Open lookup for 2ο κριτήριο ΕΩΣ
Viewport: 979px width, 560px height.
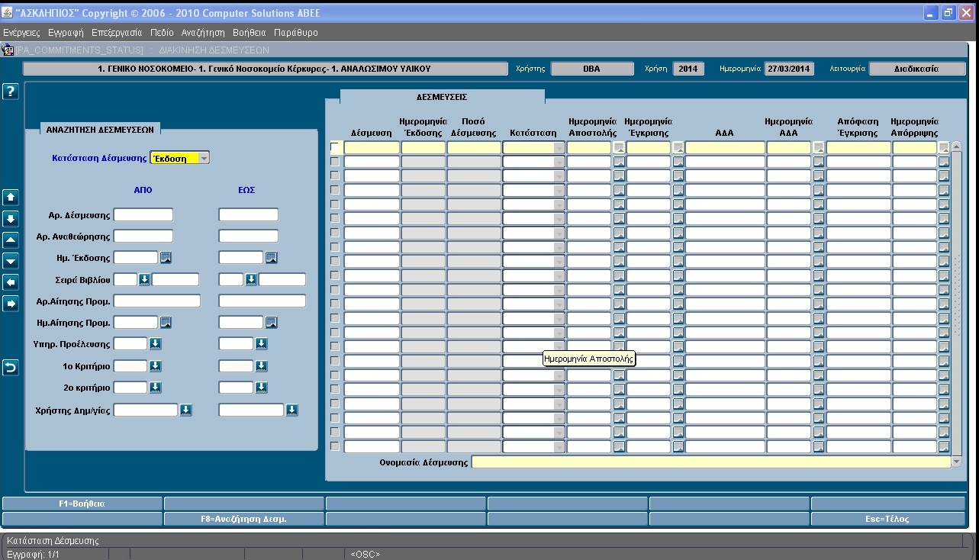[261, 387]
